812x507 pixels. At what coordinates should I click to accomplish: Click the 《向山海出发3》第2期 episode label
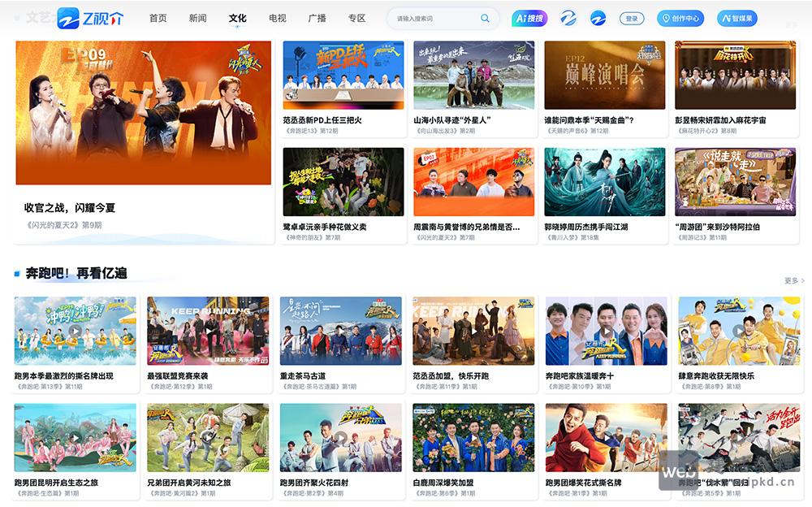445,131
